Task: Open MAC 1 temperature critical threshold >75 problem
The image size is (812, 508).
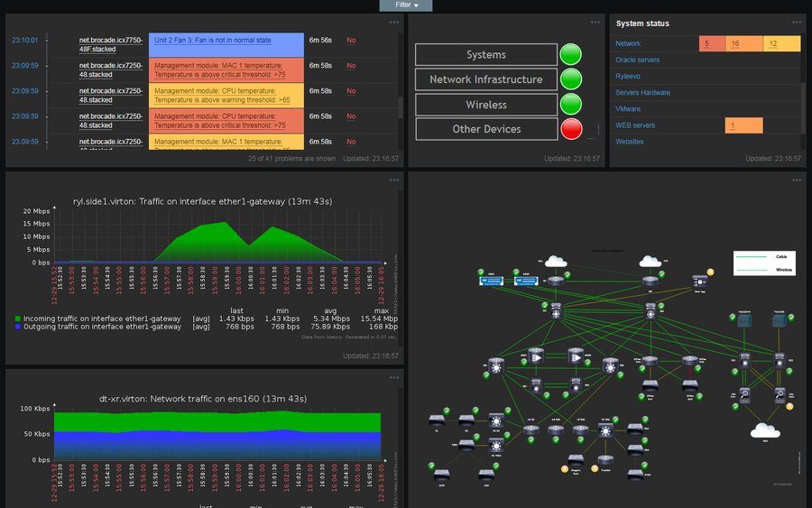Action: pyautogui.click(x=219, y=69)
